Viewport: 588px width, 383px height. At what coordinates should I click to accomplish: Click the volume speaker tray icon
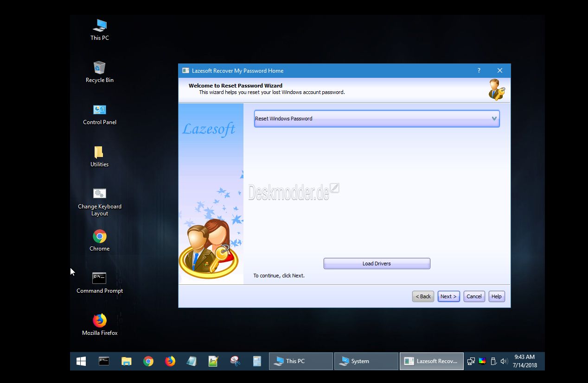505,361
